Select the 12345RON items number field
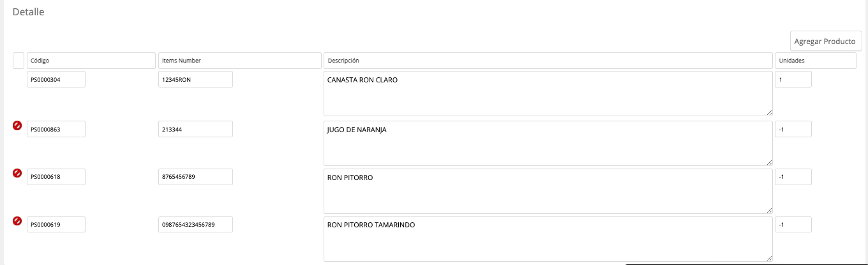Screen dimensions: 868x265 (195, 79)
